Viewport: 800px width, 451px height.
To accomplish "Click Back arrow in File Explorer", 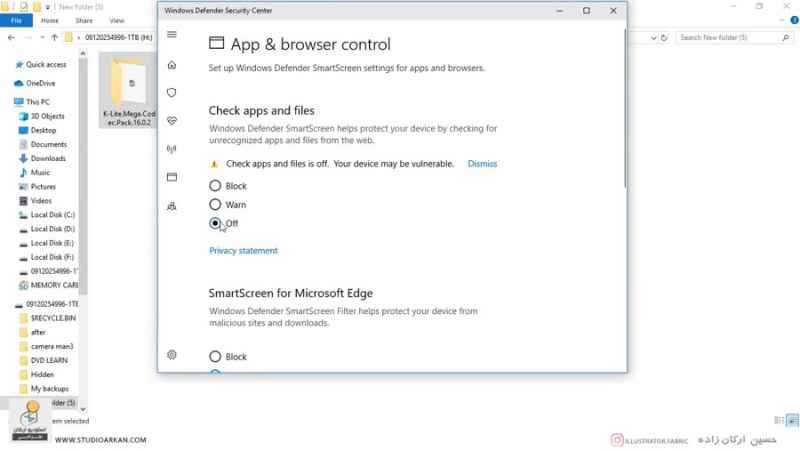I will [x=11, y=37].
